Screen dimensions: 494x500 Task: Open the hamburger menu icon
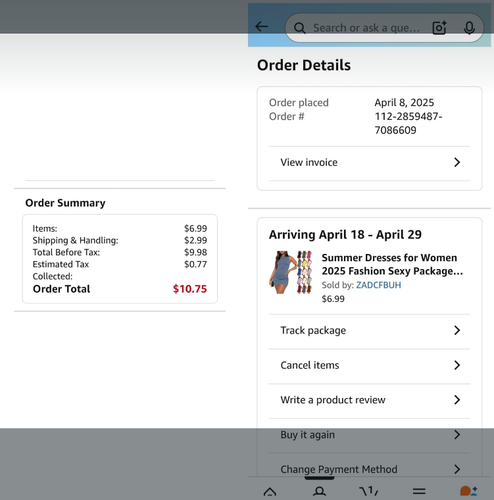[x=419, y=491]
